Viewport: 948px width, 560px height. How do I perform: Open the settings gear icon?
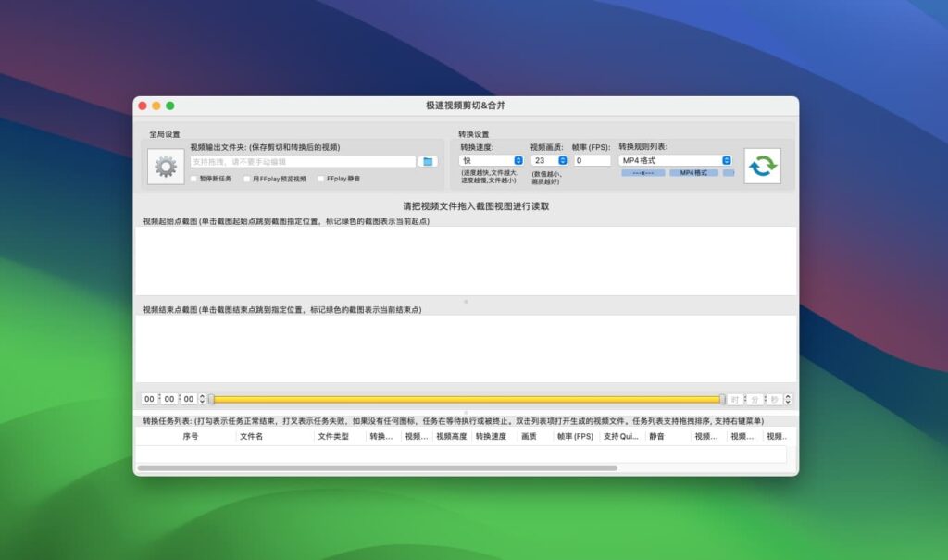(x=167, y=165)
